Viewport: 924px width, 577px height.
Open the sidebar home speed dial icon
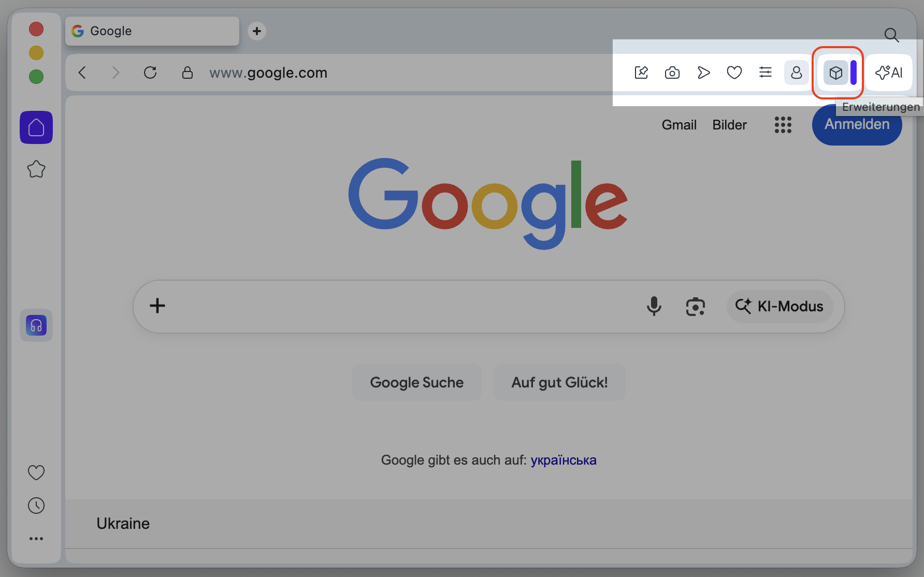click(36, 127)
